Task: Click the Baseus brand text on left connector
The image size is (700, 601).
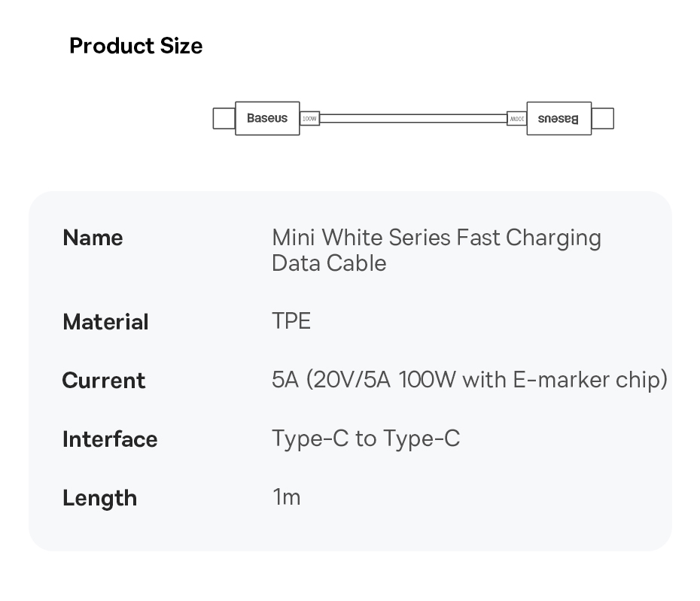Action: [x=267, y=118]
